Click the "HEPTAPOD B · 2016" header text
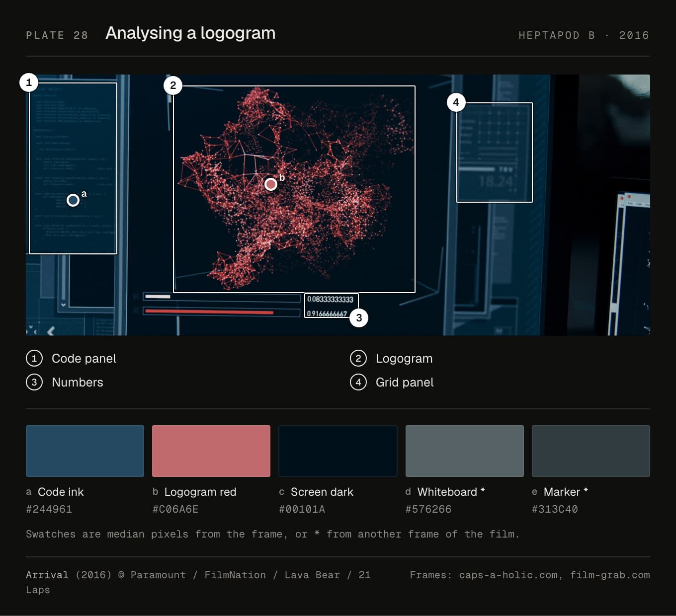Image resolution: width=676 pixels, height=616 pixels. click(584, 35)
